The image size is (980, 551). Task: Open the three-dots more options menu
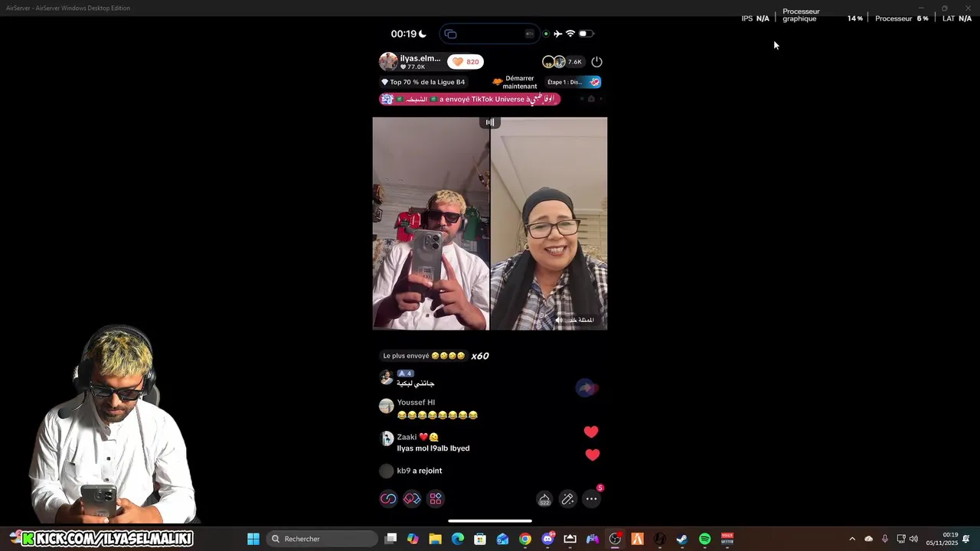pos(592,499)
